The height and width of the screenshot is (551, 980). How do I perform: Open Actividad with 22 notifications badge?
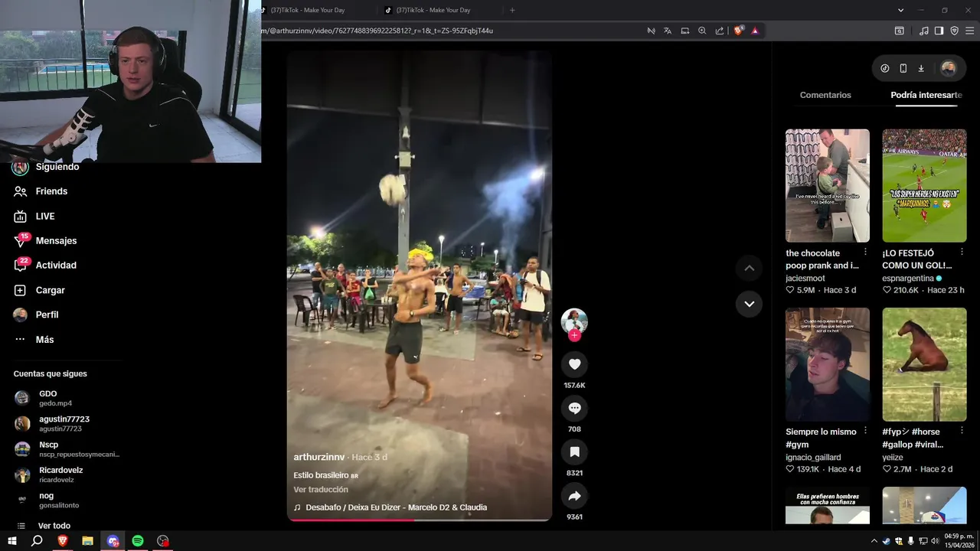coord(45,265)
